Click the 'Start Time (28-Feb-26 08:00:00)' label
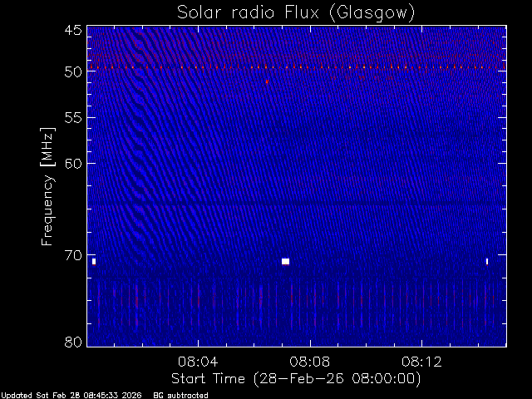This screenshot has height=399, width=532. [296, 378]
